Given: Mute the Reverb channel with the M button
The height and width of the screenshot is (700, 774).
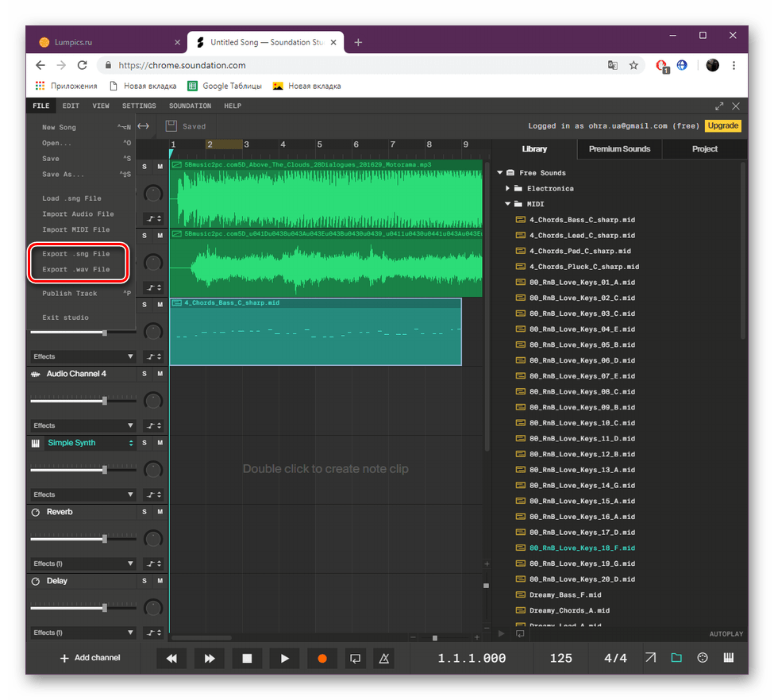Looking at the screenshot, I should [160, 512].
